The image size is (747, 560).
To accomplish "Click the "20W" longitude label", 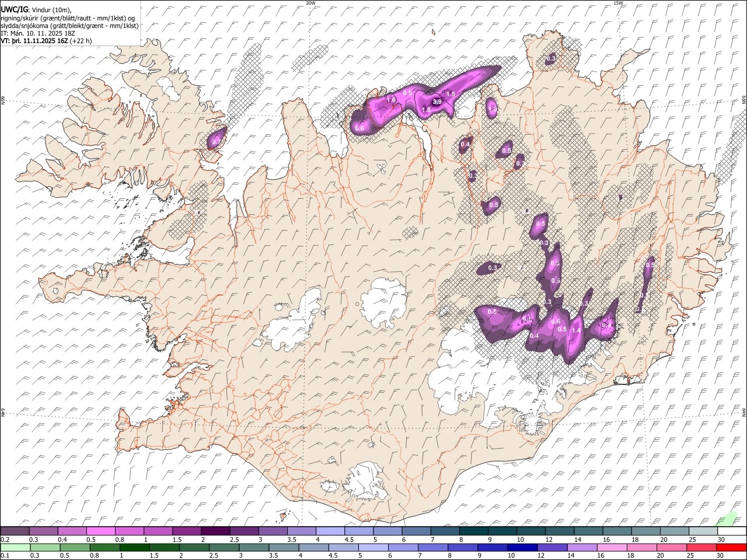I will point(310,3).
